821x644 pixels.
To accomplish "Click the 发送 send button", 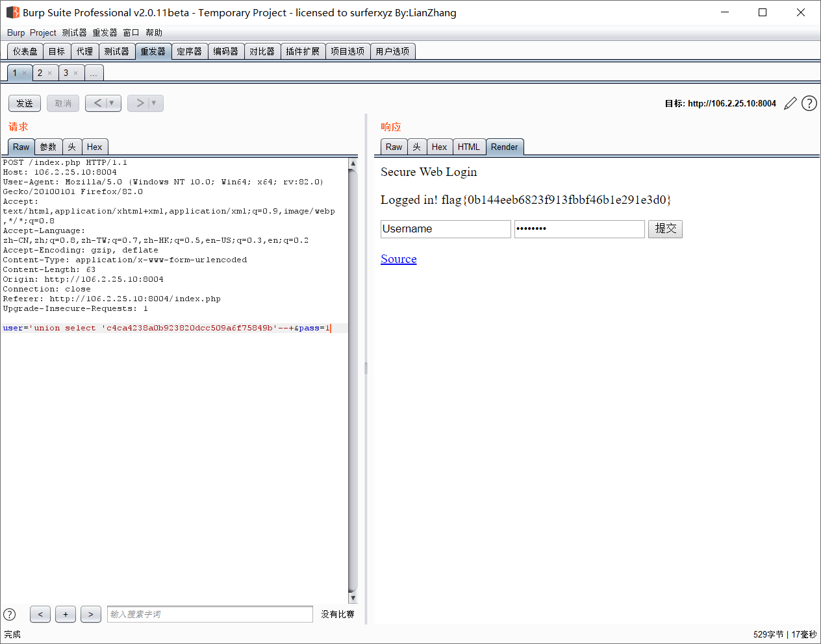I will (x=25, y=103).
